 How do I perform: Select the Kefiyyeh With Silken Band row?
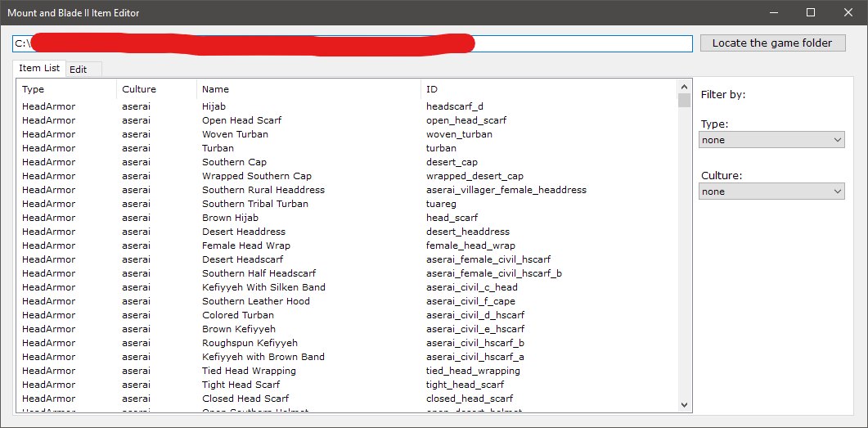(263, 287)
